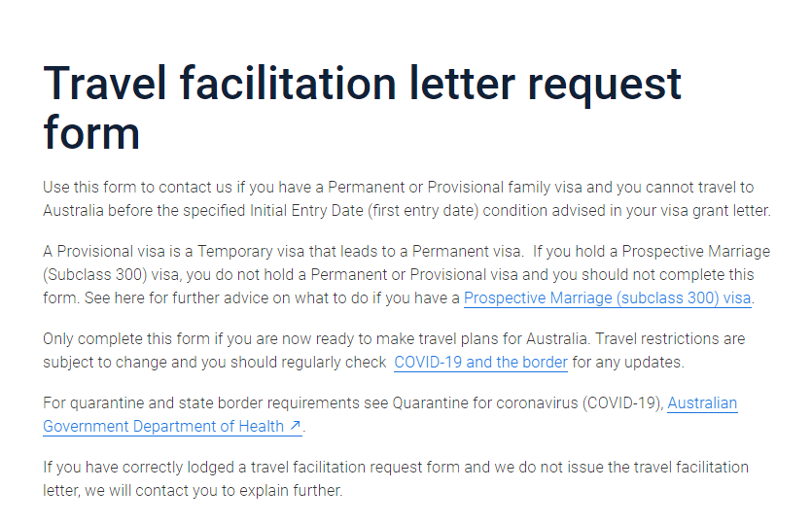
Task: Open the Prospective Marriage (subclass 300) visa link
Action: pos(607,298)
